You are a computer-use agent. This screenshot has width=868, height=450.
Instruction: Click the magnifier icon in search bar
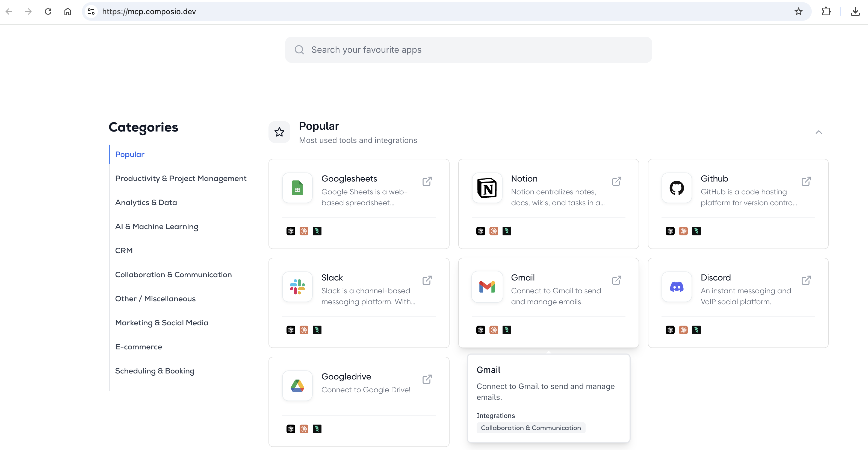(299, 49)
